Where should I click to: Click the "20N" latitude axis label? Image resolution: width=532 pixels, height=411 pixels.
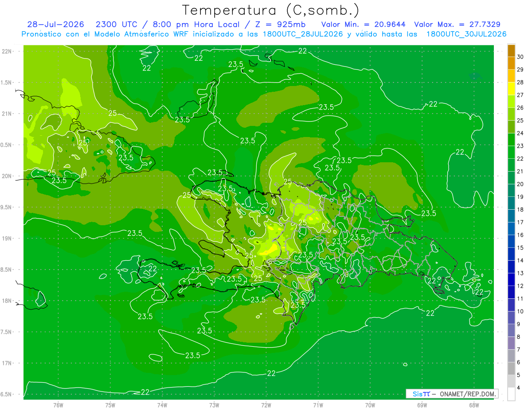[x=7, y=176]
